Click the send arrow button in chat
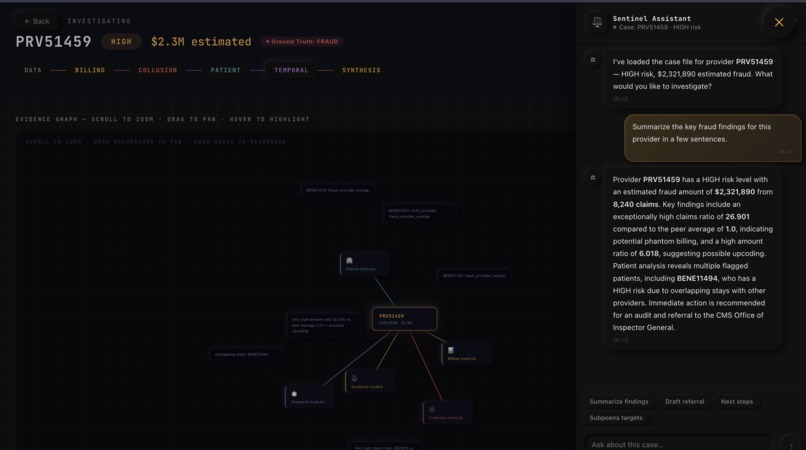 (x=791, y=444)
